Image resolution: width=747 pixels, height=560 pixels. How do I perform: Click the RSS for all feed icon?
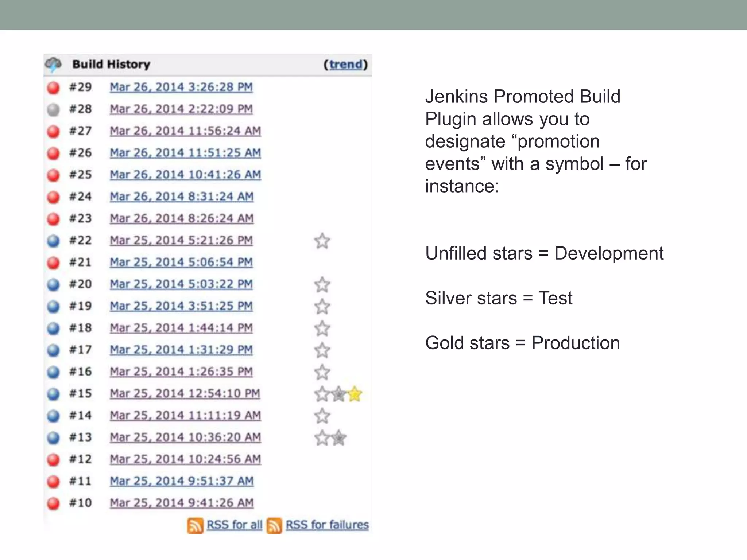tap(195, 526)
